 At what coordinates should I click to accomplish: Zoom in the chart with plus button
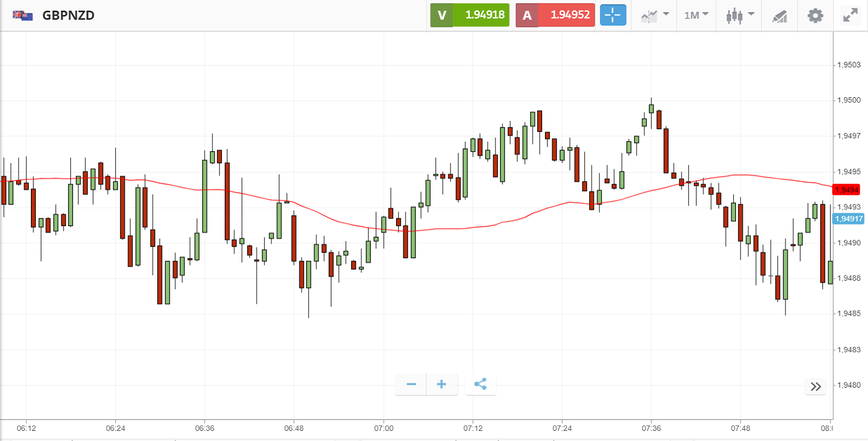(442, 384)
